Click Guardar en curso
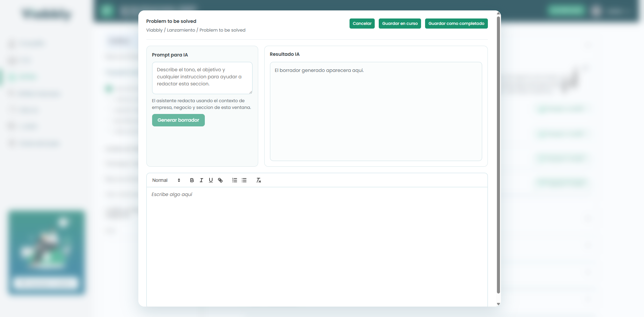 point(400,24)
